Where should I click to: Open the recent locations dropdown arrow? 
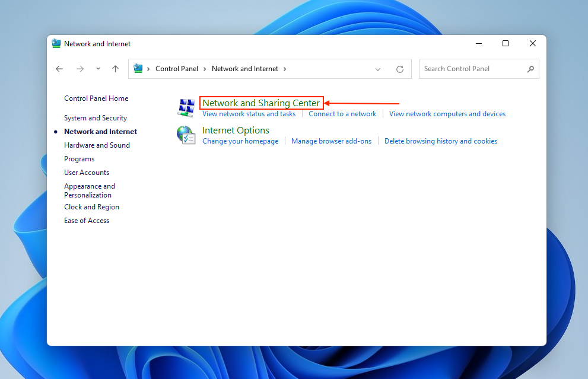click(x=97, y=69)
